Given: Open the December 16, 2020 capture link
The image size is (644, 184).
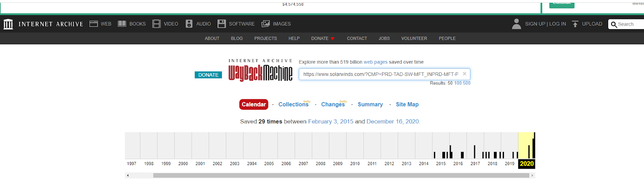Looking at the screenshot, I should coord(392,121).
